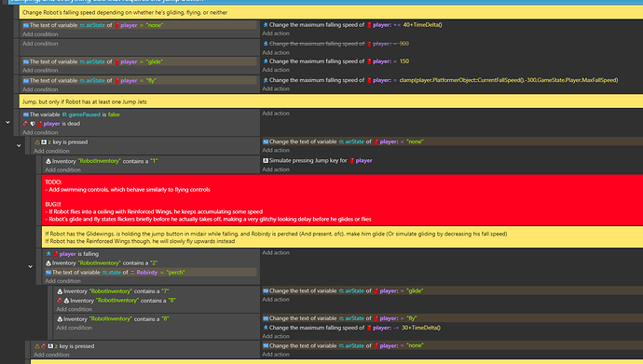Collapse the gamePaused is false event
This screenshot has height=364, width=643.
pos(7,123)
